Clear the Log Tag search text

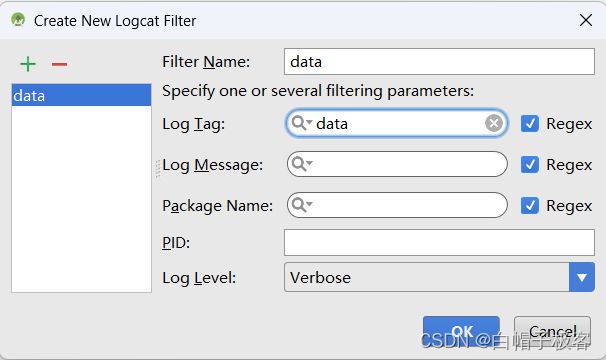coord(494,123)
